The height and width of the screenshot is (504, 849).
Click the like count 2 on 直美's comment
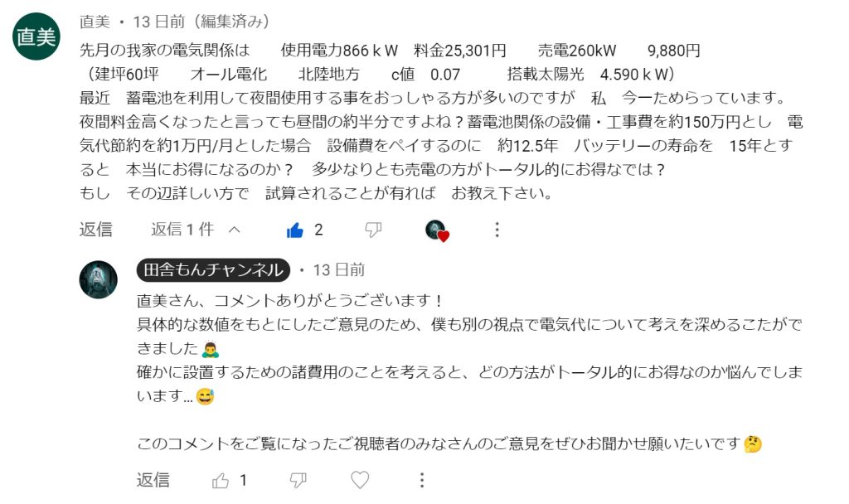(x=318, y=230)
